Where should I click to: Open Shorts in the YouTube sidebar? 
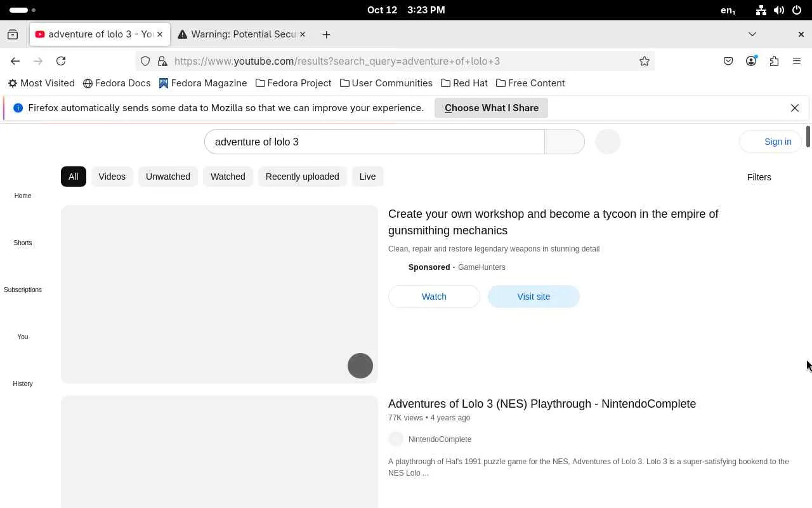click(x=23, y=243)
